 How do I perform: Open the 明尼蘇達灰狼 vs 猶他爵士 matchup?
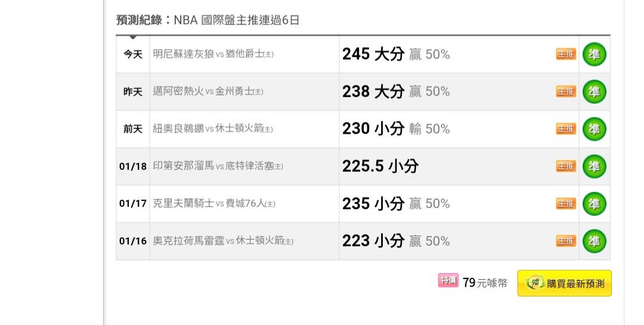[x=213, y=54]
